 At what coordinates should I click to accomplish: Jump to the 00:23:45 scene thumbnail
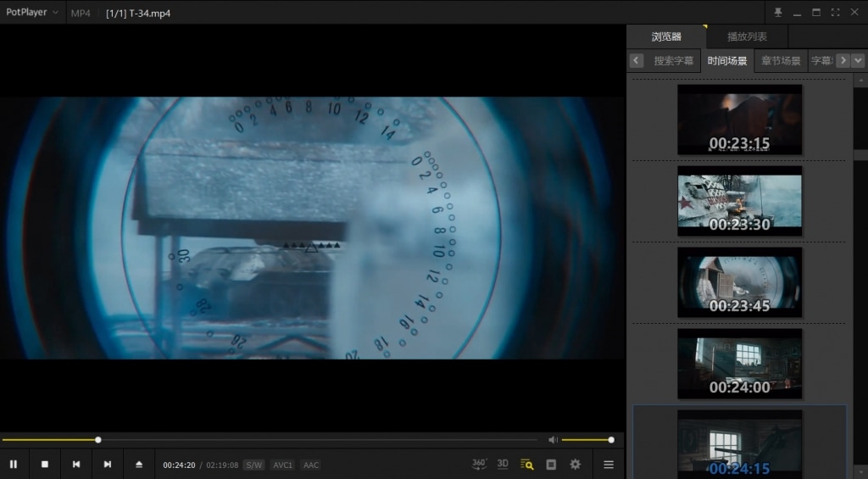pos(739,282)
